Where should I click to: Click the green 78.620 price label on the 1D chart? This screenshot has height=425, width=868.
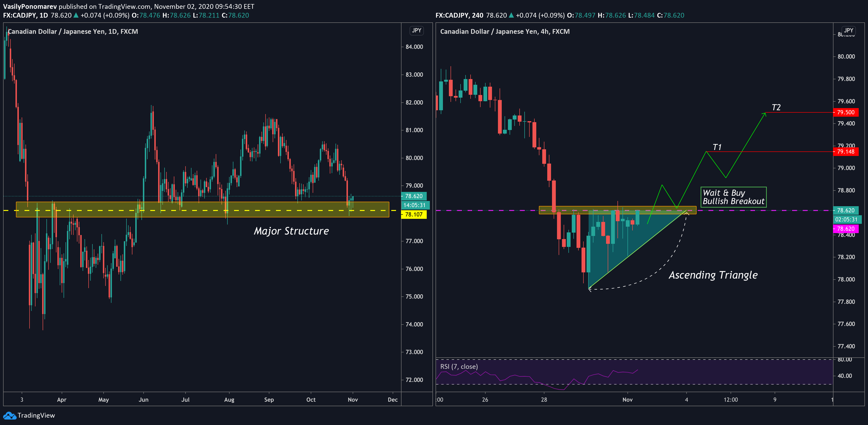pos(414,196)
